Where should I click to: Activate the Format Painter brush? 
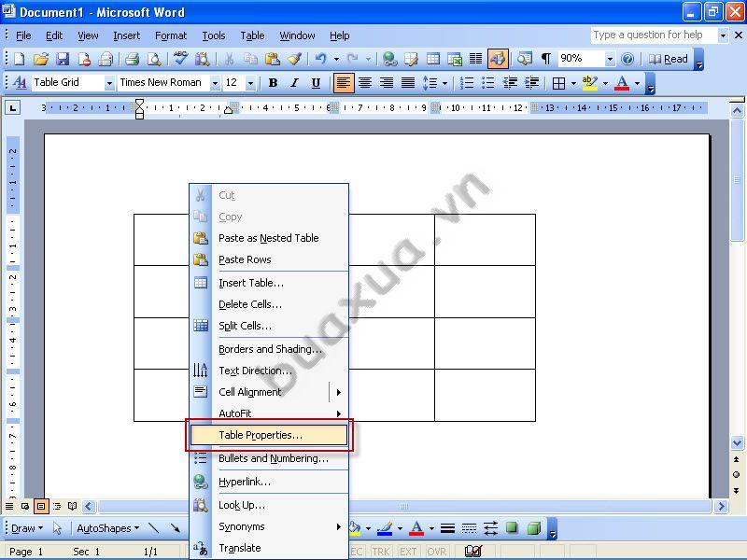[x=294, y=59]
